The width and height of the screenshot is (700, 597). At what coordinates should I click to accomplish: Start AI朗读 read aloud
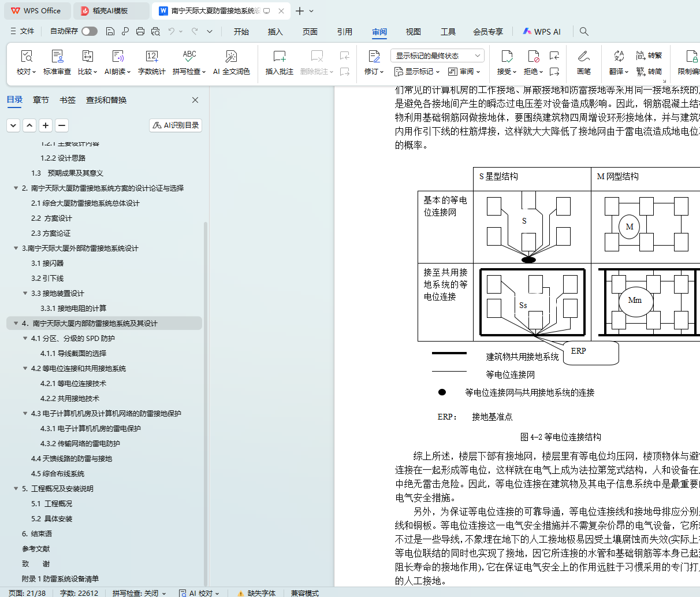[x=118, y=57]
